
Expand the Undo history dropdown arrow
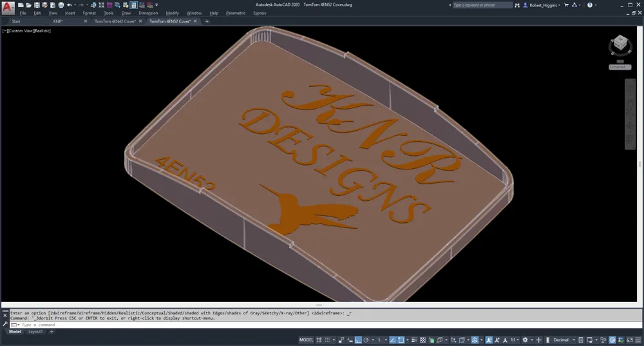(x=75, y=5)
